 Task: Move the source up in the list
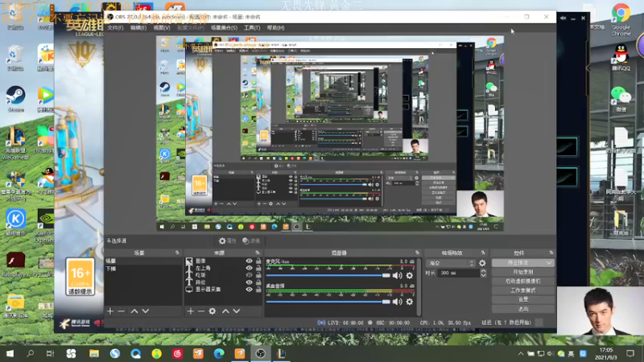(x=225, y=311)
